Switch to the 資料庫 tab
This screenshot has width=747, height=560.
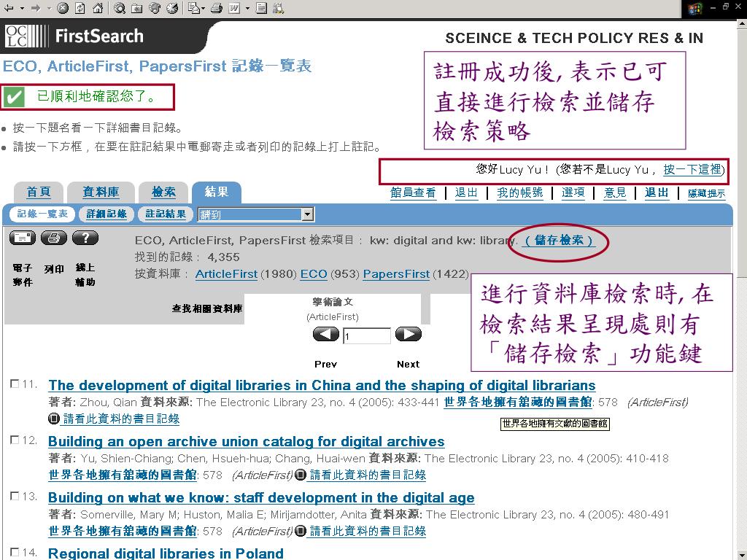[101, 192]
